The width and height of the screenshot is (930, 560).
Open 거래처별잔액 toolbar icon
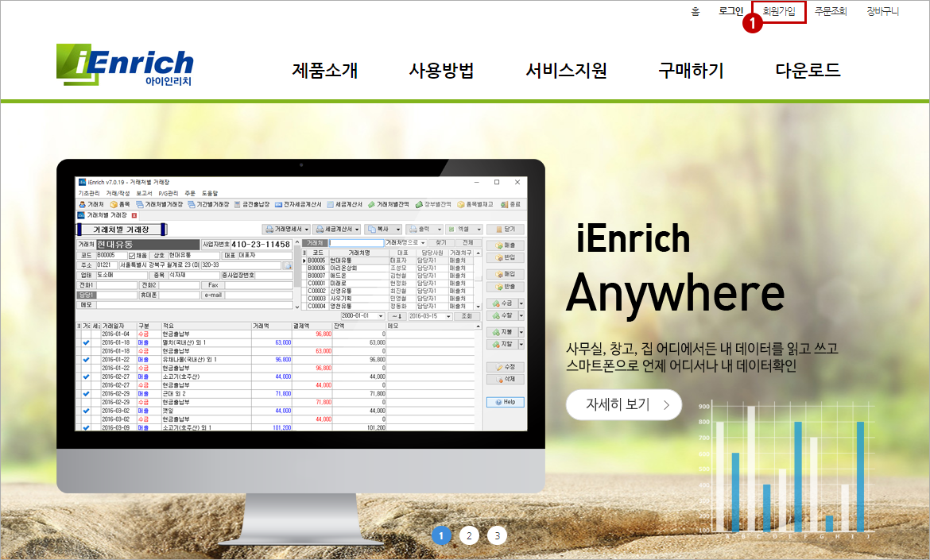(389, 204)
